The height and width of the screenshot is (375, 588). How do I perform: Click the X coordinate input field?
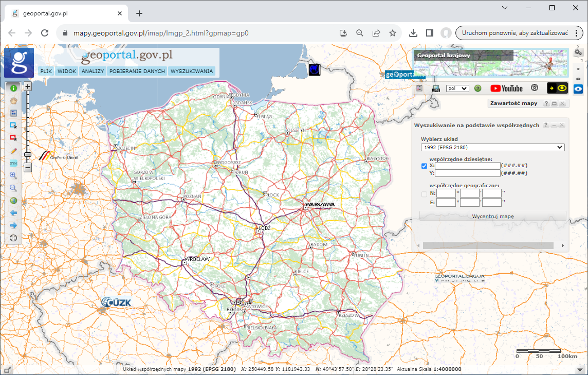(x=467, y=166)
